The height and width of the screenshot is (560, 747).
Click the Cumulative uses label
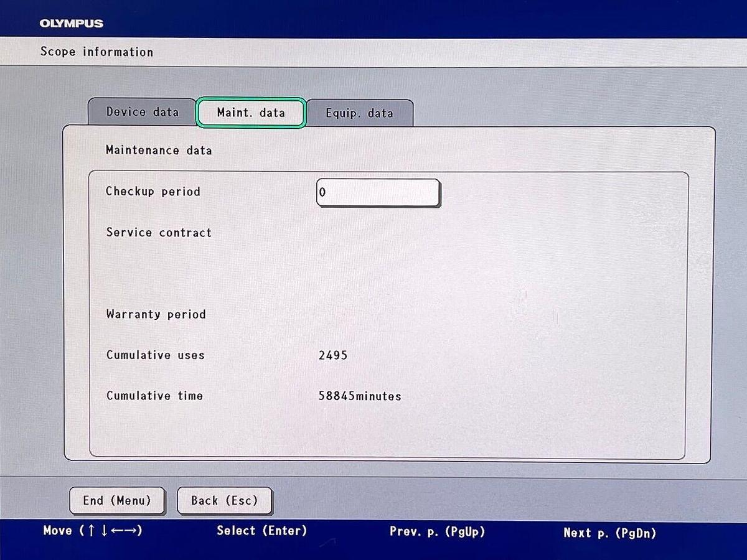(x=155, y=355)
